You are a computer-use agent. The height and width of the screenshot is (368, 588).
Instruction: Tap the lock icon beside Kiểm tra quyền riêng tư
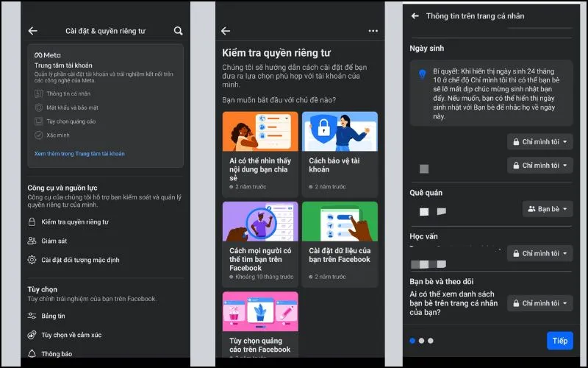click(32, 222)
